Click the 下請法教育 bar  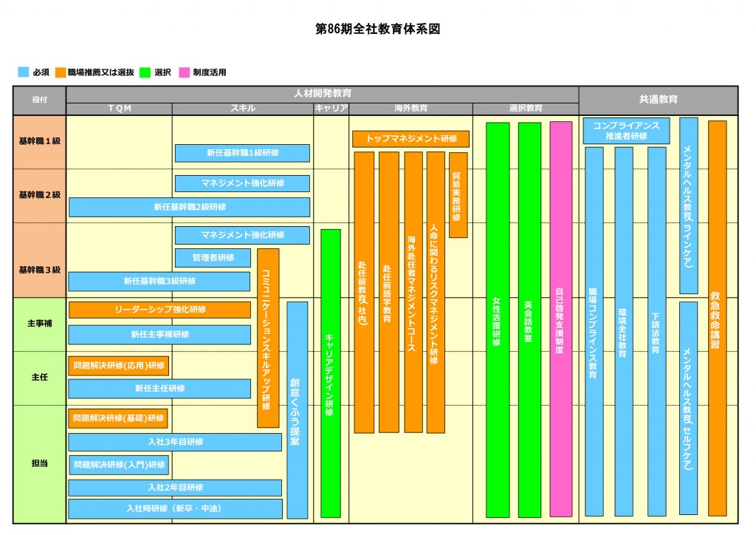(x=656, y=332)
